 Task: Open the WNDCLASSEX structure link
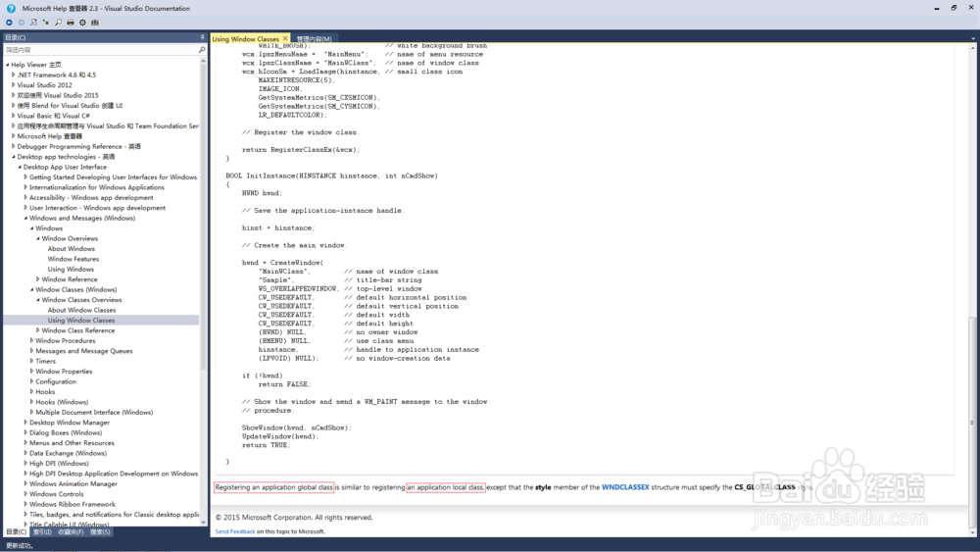(x=625, y=487)
